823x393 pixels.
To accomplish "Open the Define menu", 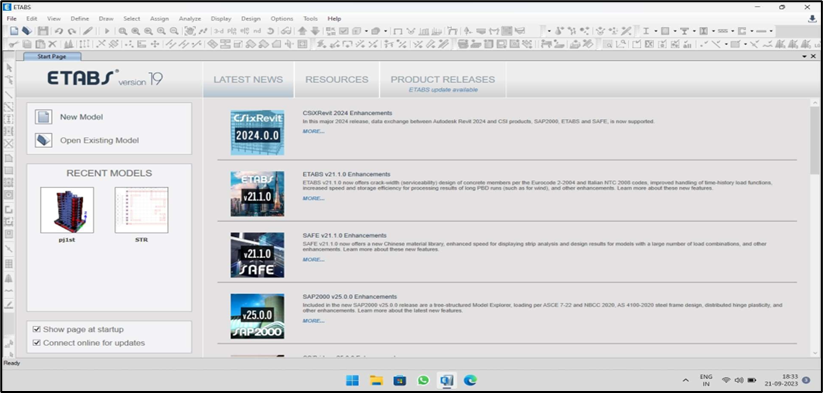I will pyautogui.click(x=80, y=18).
